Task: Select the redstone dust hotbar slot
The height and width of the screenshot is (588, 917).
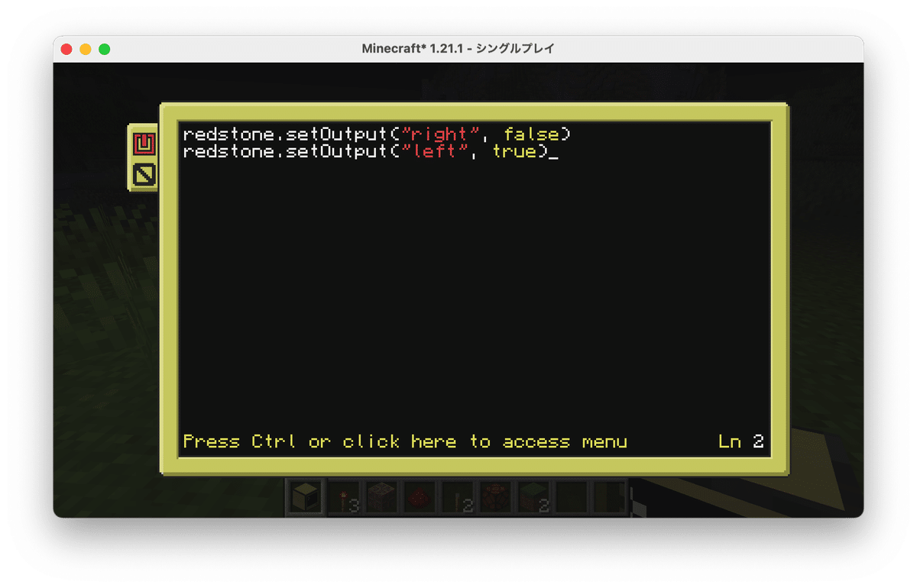Action: click(420, 498)
